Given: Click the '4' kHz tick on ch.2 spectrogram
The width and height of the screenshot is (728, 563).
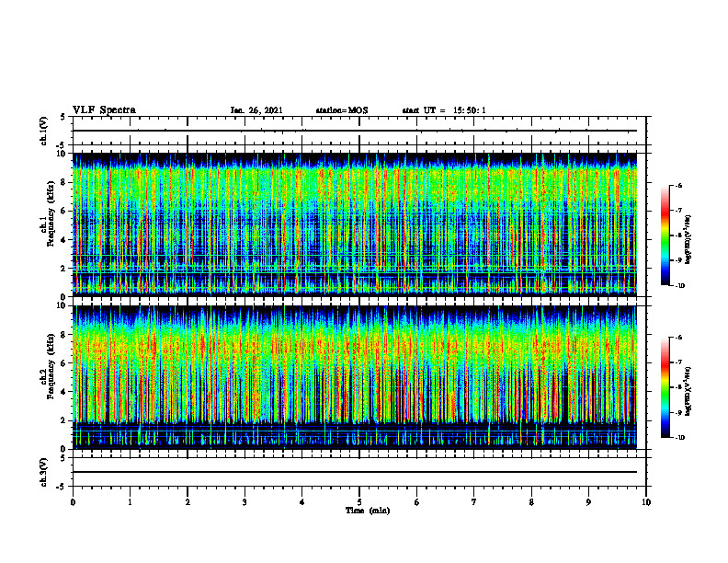Looking at the screenshot, I should [x=64, y=392].
